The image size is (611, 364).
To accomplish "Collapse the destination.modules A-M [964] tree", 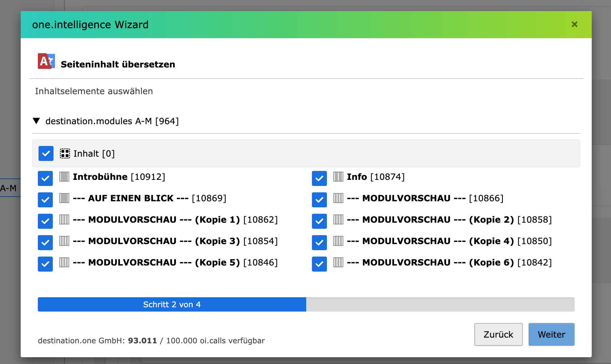I will point(36,121).
